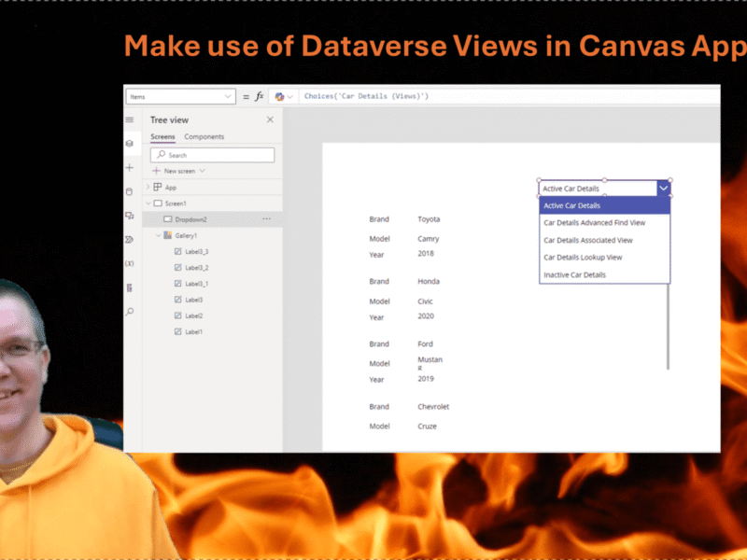Select Dropdown2 in the tree view
Screen dimensions: 747x560
click(190, 219)
